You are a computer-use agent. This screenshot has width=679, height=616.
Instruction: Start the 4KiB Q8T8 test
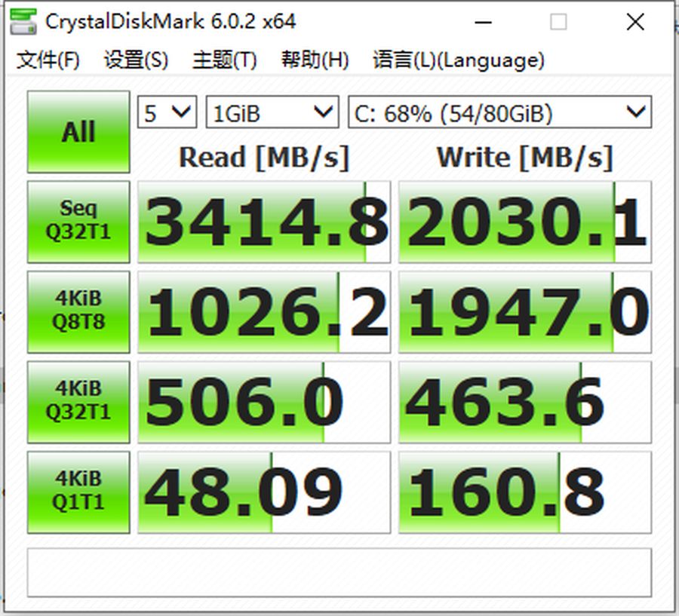point(78,311)
